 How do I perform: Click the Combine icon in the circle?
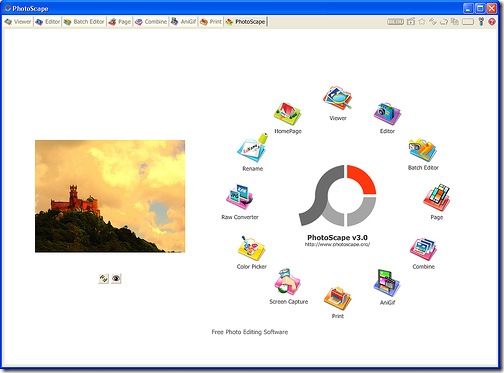423,249
